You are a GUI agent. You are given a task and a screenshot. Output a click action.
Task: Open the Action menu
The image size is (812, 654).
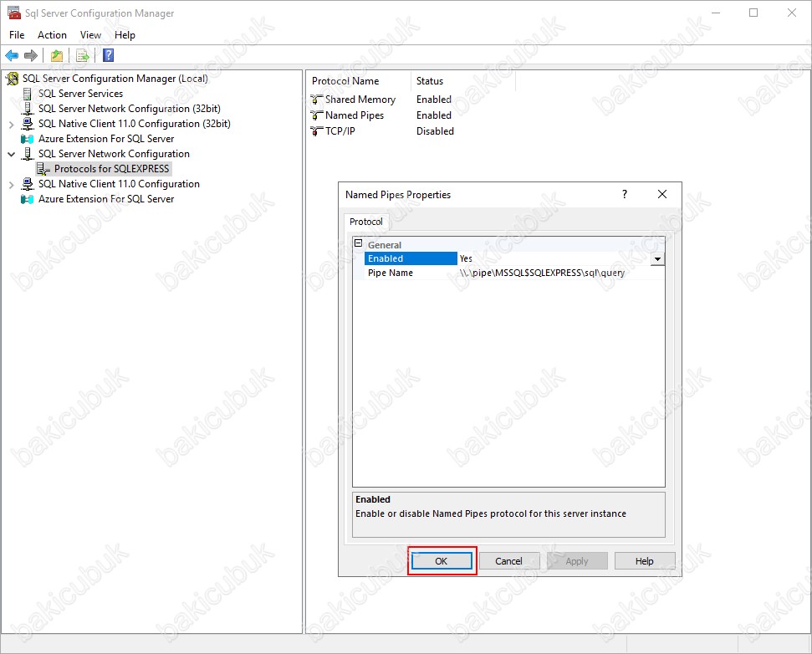[x=52, y=34]
